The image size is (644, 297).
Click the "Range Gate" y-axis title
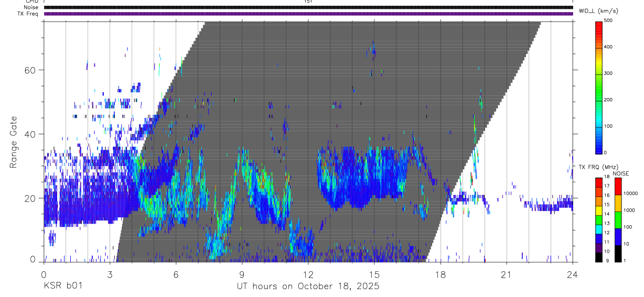pos(14,142)
